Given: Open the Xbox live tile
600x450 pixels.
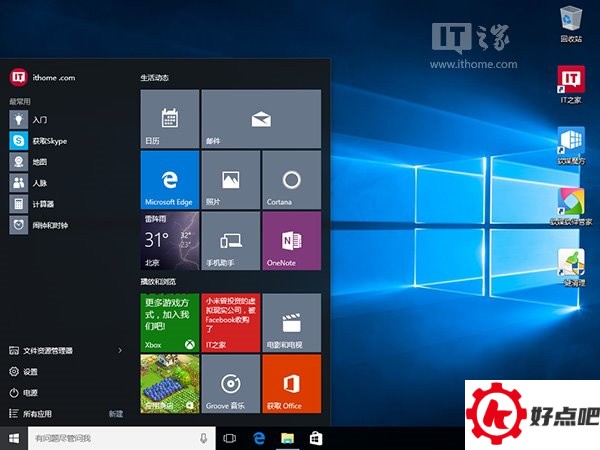Looking at the screenshot, I should 170,322.
